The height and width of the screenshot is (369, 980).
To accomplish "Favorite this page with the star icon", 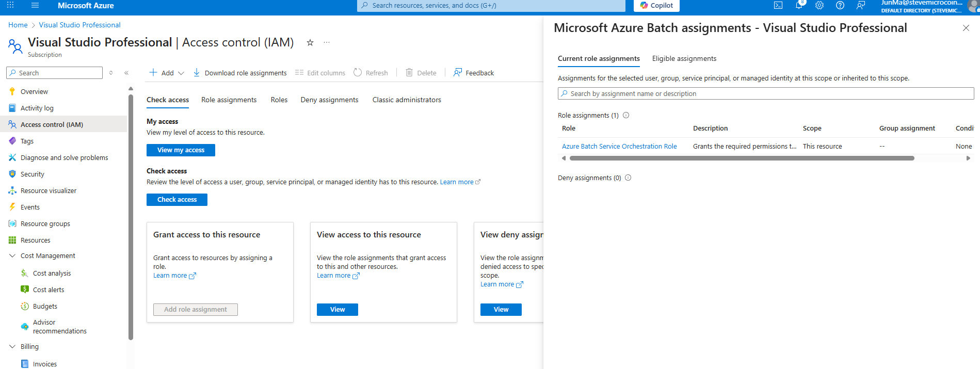I will (x=310, y=42).
